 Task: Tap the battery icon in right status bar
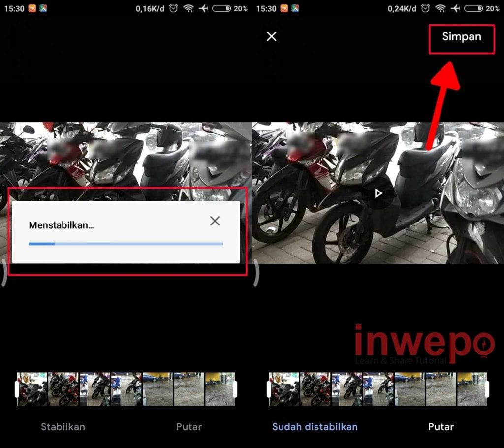pos(473,8)
